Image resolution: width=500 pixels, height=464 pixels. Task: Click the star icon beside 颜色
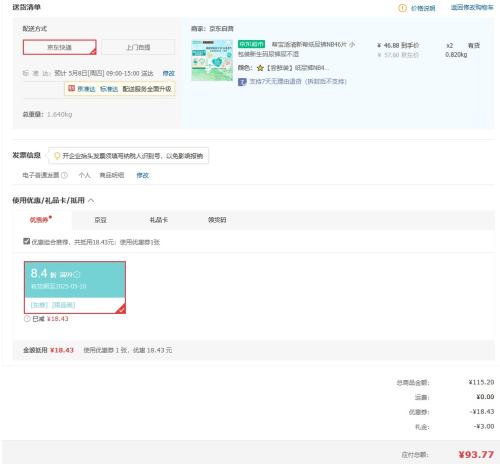(260, 68)
